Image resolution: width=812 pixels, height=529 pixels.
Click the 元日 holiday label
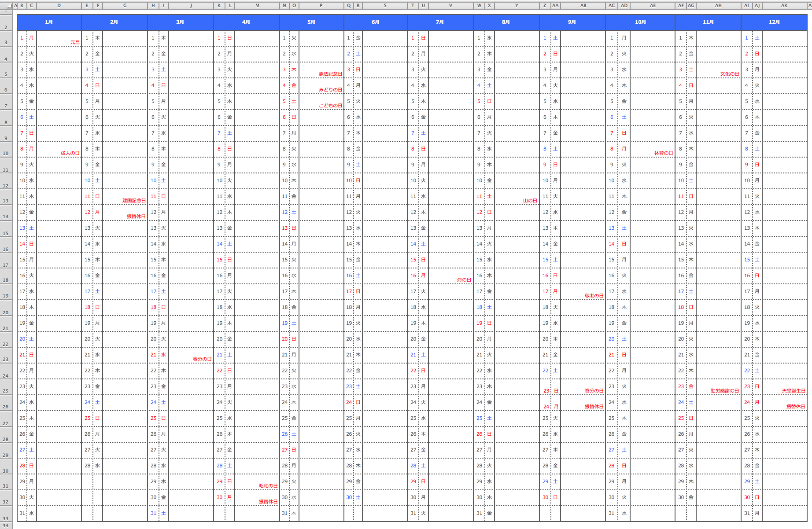point(75,42)
